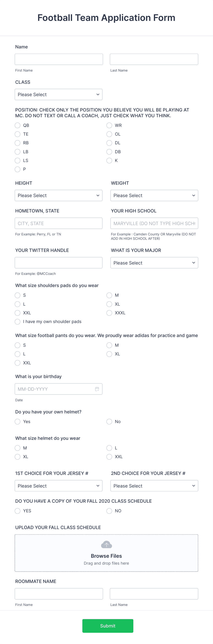Screen dimensions: 213x644
Task: Select XXXL shoulder pads size
Action: (x=109, y=313)
